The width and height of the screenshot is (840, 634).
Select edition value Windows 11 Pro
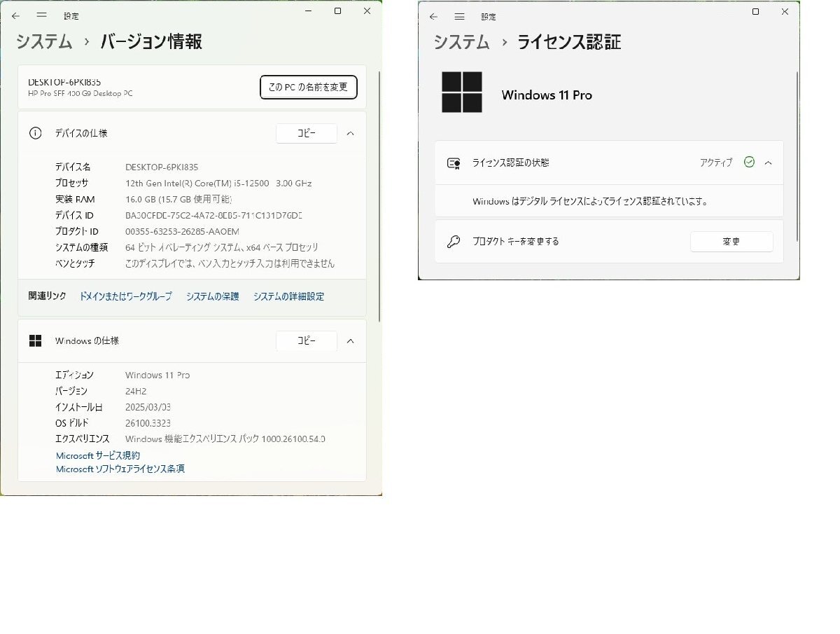tap(157, 375)
